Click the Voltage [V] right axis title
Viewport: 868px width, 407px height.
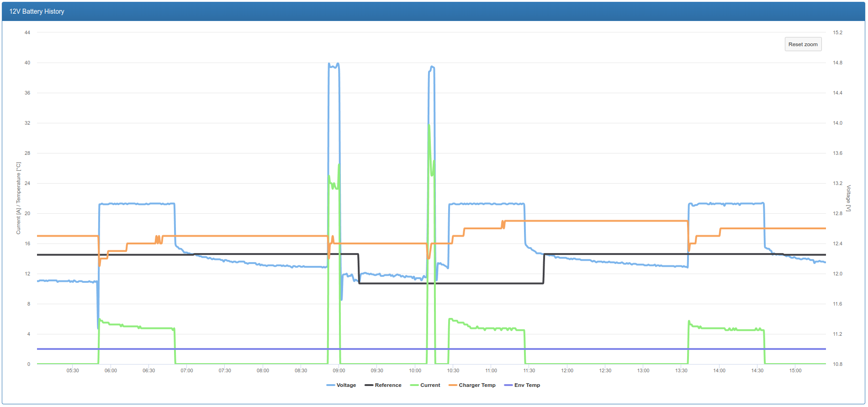(848, 198)
